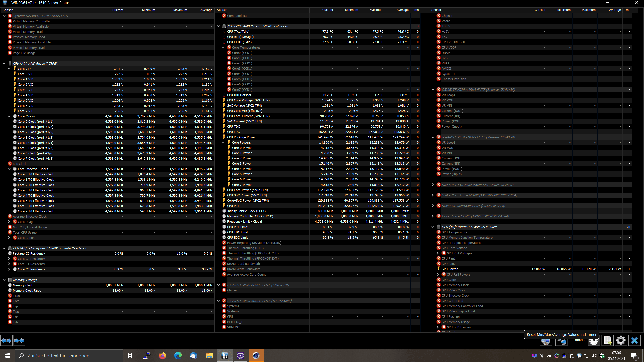The width and height of the screenshot is (644, 362).
Task: Collapse the Core Powers node
Action: 223,142
